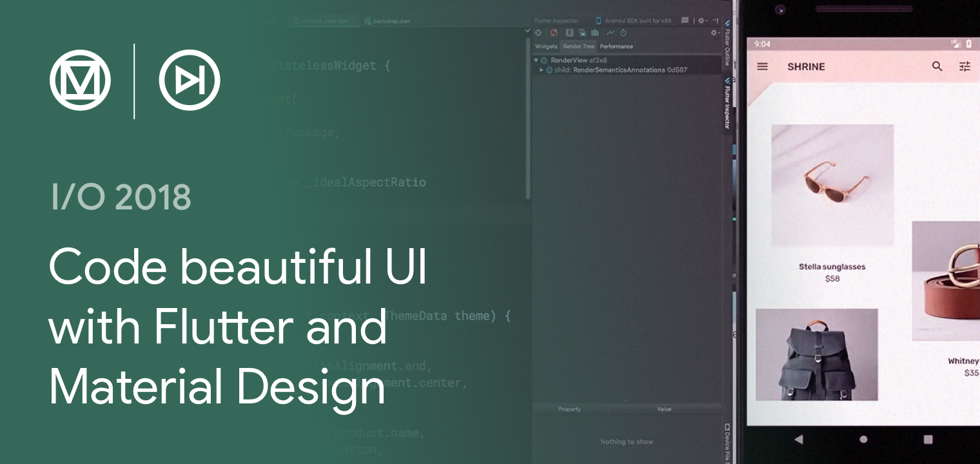Switch to the Widgets tab
Image resolution: width=980 pixels, height=464 pixels.
click(546, 46)
